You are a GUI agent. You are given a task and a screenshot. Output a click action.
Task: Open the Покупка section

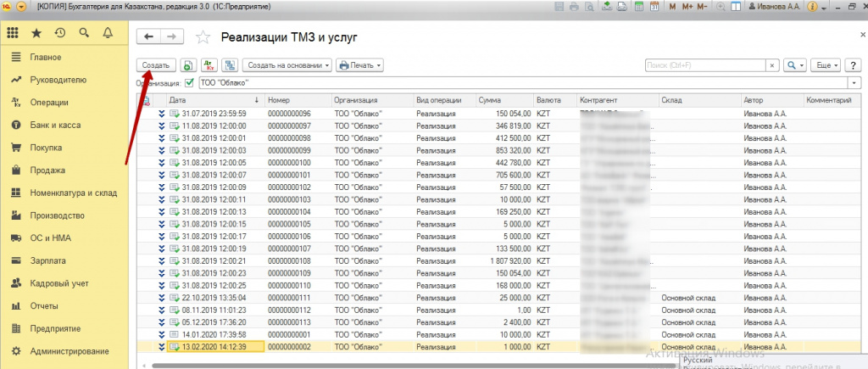[64, 148]
